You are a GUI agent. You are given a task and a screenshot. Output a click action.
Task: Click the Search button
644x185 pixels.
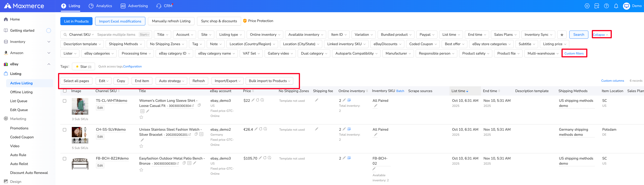pos(578,35)
